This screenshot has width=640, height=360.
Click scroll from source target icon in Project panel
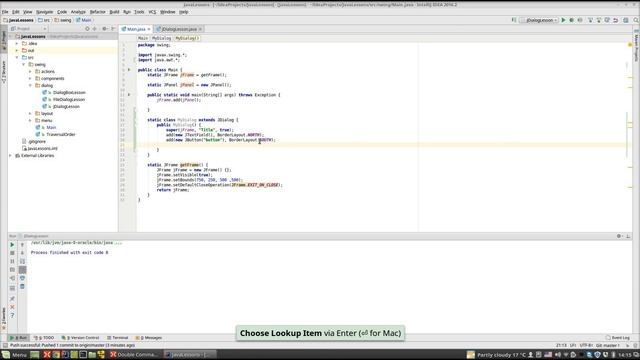tap(87, 29)
